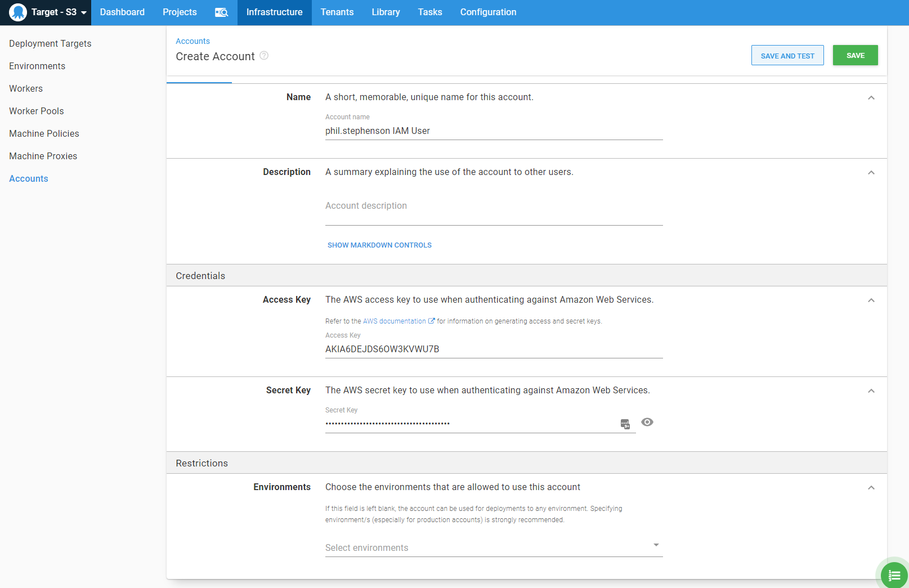This screenshot has height=588, width=909.
Task: Collapse the Name section
Action: pos(871,97)
